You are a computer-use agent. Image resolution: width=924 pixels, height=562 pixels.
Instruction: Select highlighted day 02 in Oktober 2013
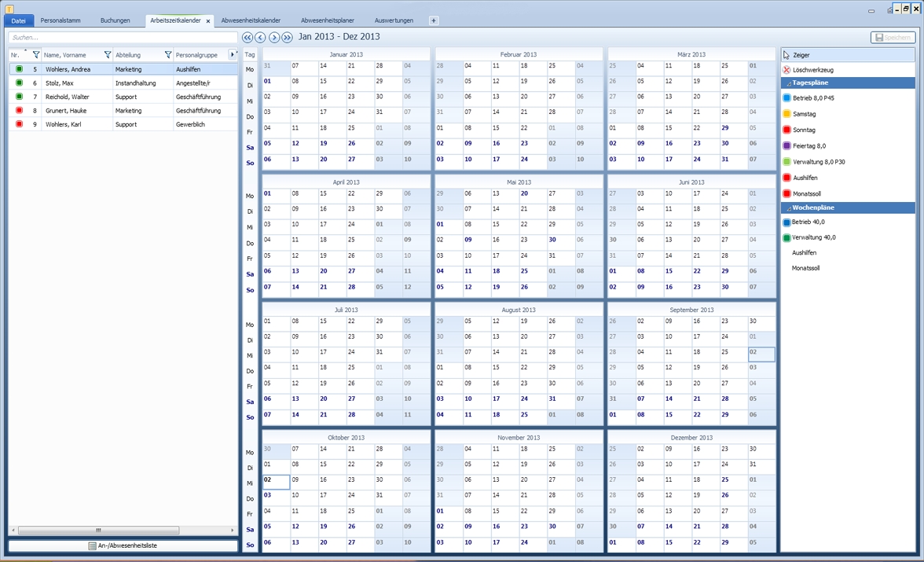[276, 482]
